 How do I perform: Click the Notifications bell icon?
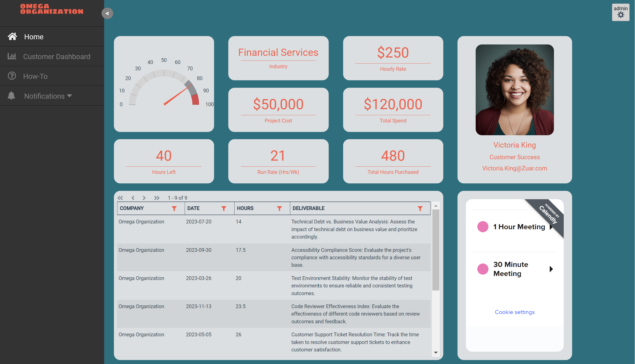(12, 95)
